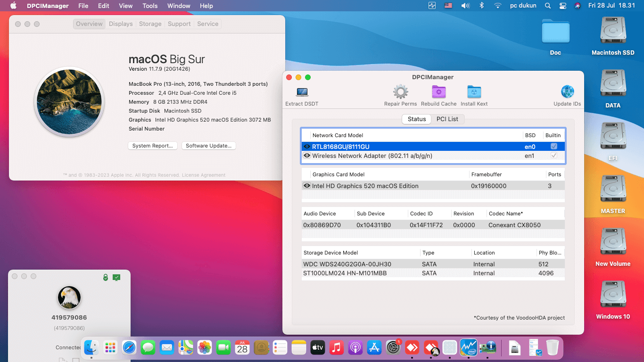Select the WDC WDS240G2G0A-00JH30 storage row
644x362 pixels.
tap(433, 264)
